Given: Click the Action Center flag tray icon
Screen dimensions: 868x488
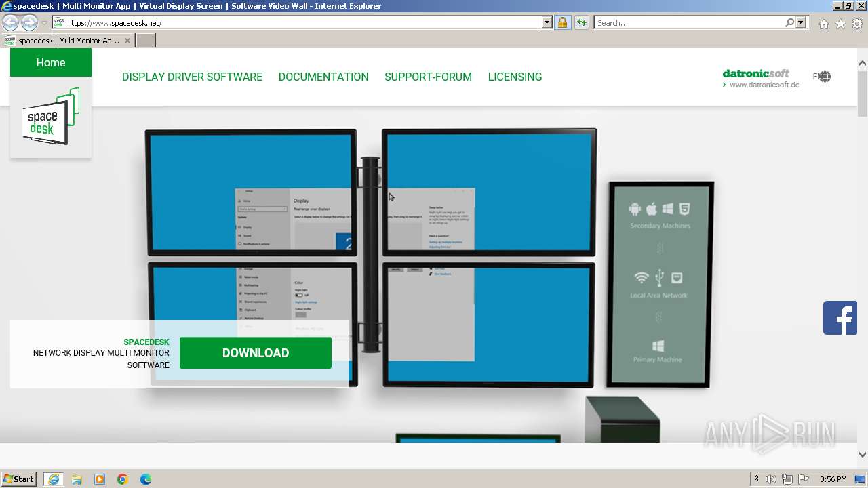Looking at the screenshot, I should pos(804,479).
